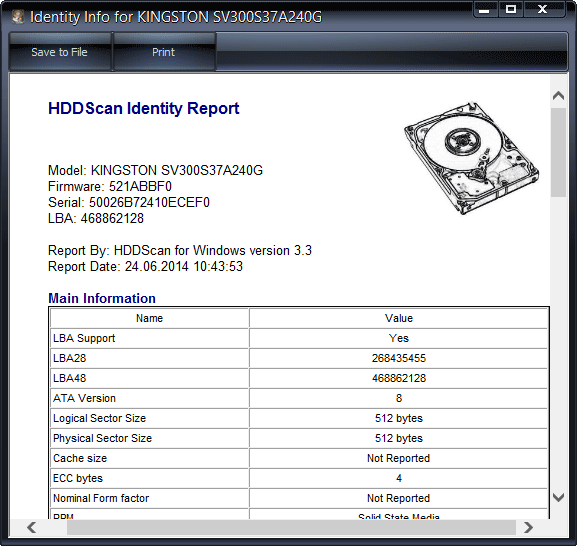Click the LBA: 468862128 line
The width and height of the screenshot is (577, 546).
click(x=96, y=219)
